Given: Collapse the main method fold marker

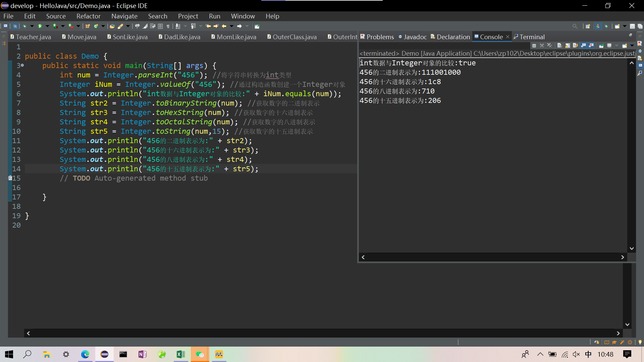Looking at the screenshot, I should (22, 66).
